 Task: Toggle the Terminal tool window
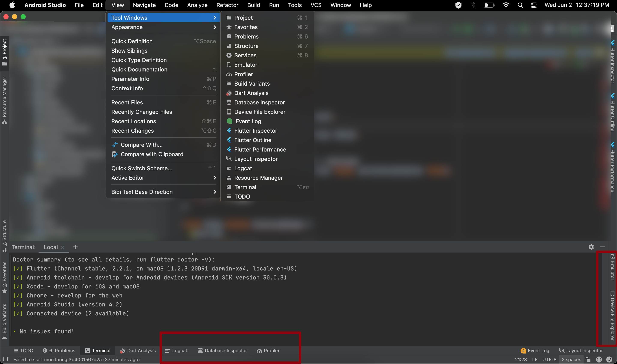[x=98, y=351]
